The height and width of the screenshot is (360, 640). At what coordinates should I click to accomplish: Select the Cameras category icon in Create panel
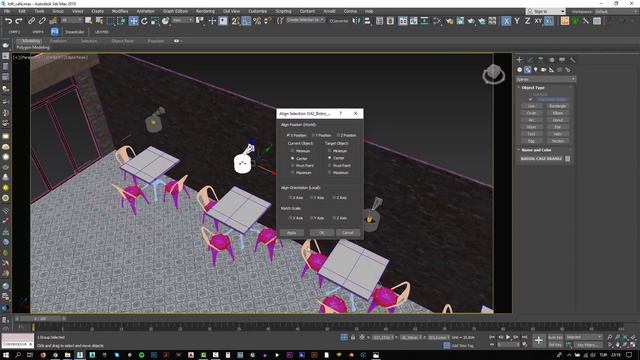point(543,70)
